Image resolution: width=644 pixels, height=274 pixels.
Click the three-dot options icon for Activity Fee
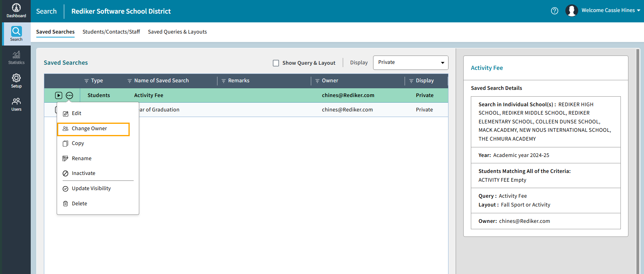click(x=69, y=95)
